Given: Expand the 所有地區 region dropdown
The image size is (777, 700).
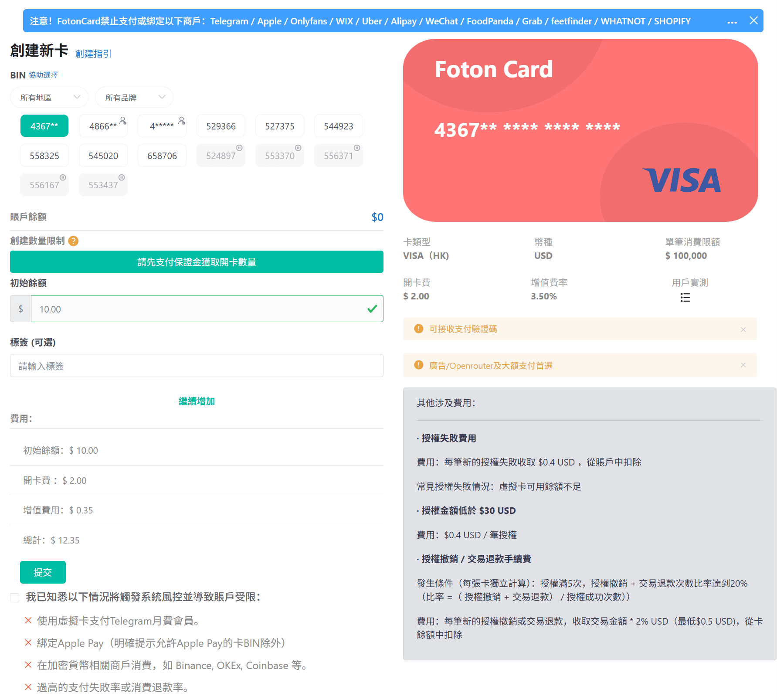Looking at the screenshot, I should (49, 98).
